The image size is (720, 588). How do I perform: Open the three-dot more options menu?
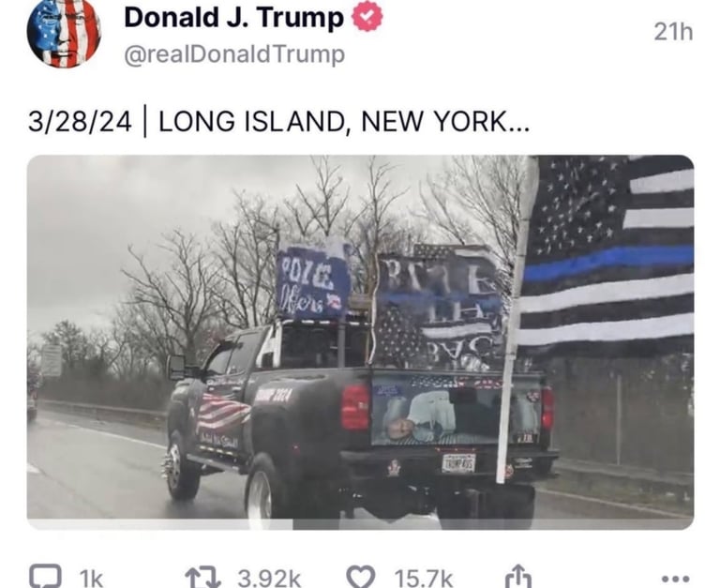pyautogui.click(x=675, y=579)
